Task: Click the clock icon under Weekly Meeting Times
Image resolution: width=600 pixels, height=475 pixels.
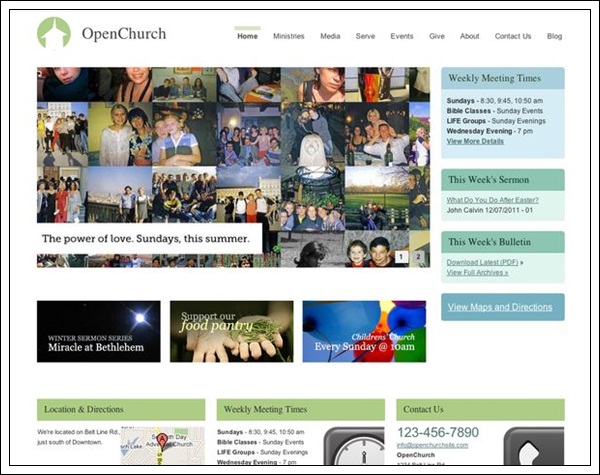Action: click(354, 446)
